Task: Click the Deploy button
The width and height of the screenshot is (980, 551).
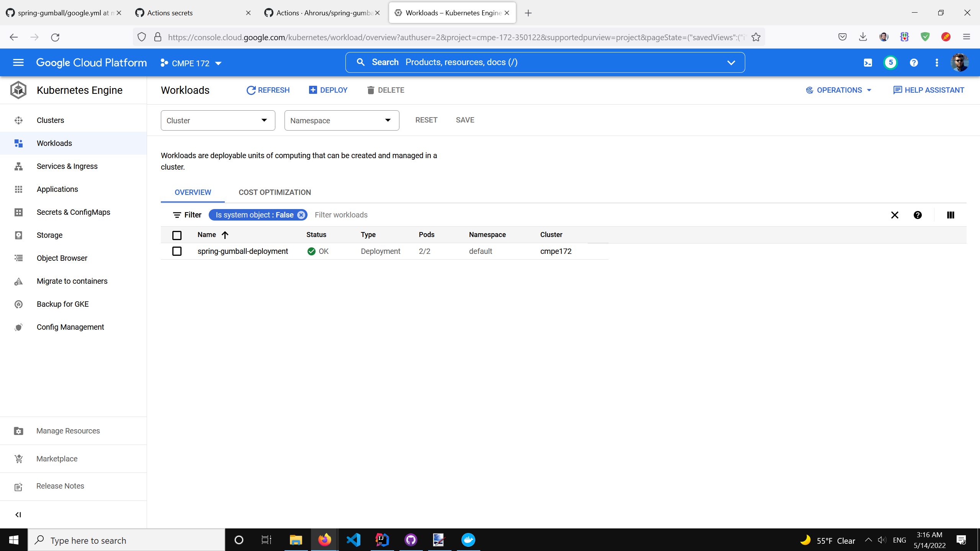Action: (x=328, y=90)
